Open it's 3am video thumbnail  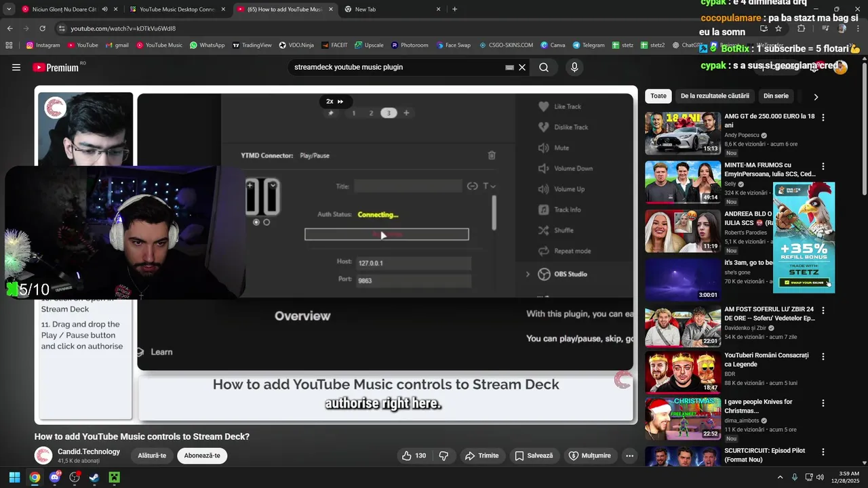pyautogui.click(x=682, y=279)
